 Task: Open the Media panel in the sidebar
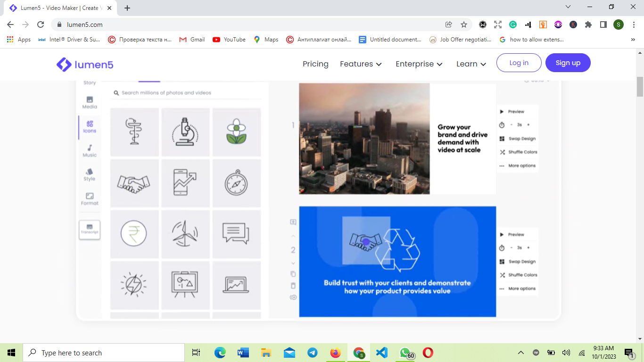click(x=90, y=102)
